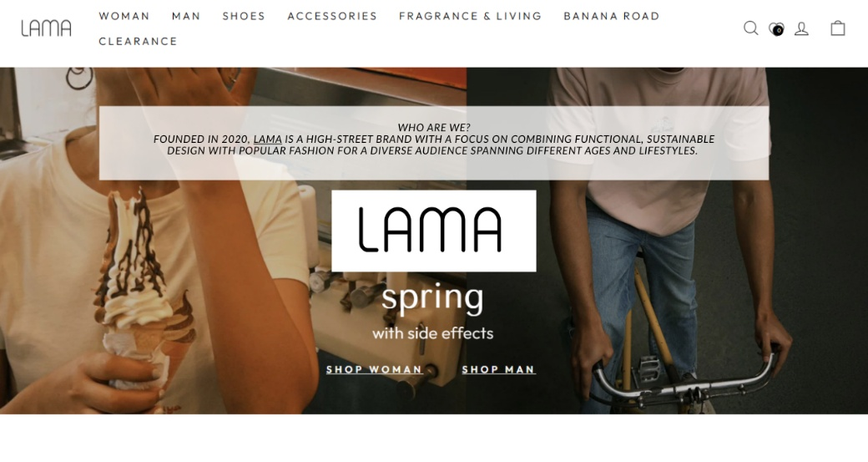Open the BANANA ROAD menu

(612, 16)
